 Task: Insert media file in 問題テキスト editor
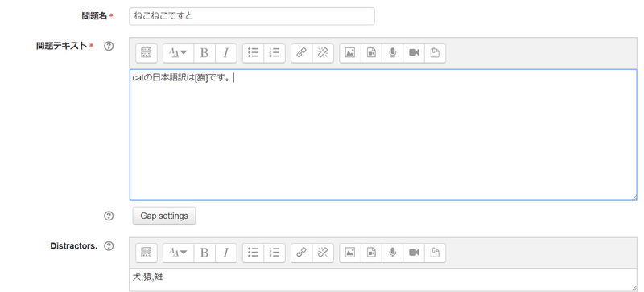coord(371,53)
